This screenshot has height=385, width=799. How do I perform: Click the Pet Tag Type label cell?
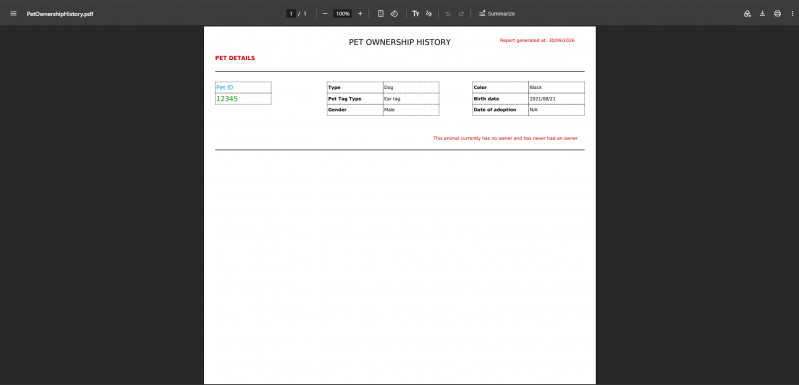(x=355, y=99)
